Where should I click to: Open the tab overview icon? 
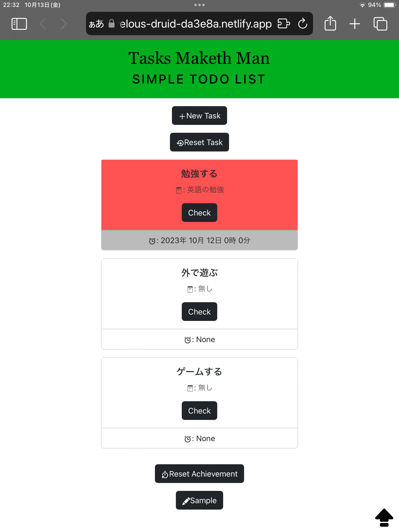pyautogui.click(x=380, y=24)
